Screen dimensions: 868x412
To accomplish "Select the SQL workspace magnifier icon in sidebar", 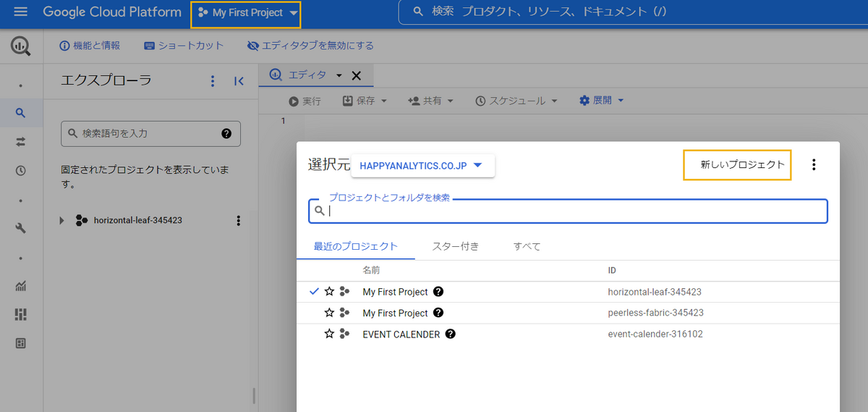I will (21, 112).
